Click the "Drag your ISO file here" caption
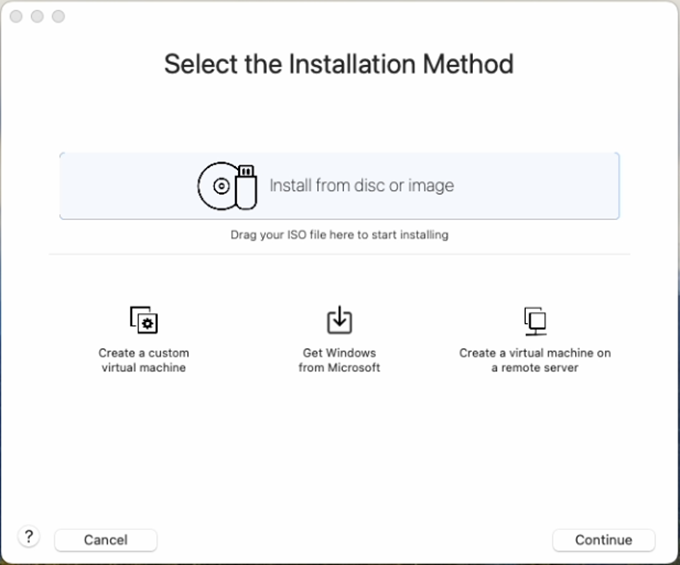 tap(339, 235)
